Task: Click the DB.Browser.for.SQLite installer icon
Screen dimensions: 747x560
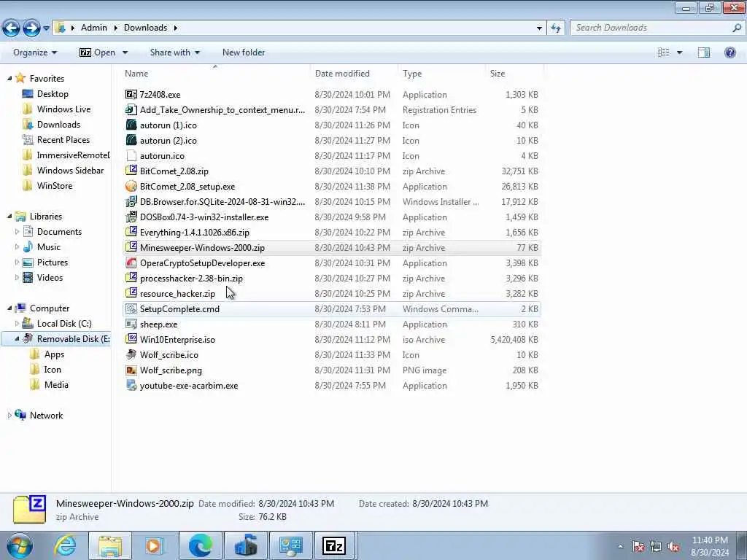Action: point(131,201)
